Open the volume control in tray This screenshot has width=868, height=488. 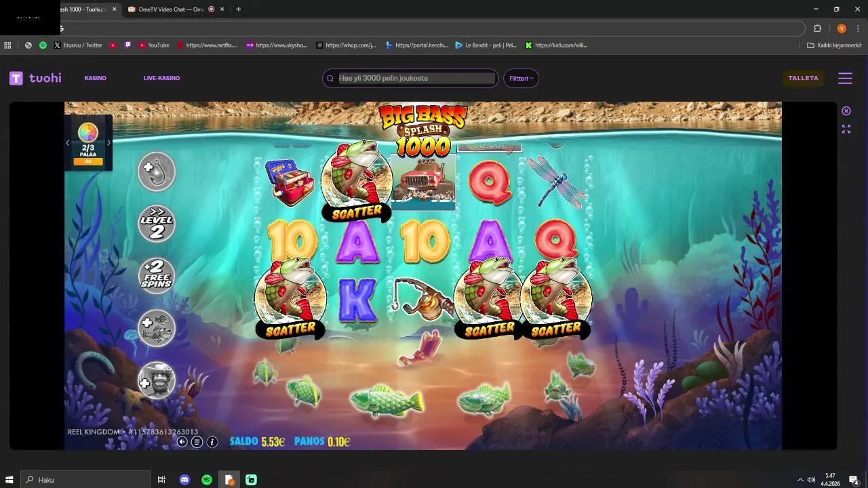click(x=812, y=480)
